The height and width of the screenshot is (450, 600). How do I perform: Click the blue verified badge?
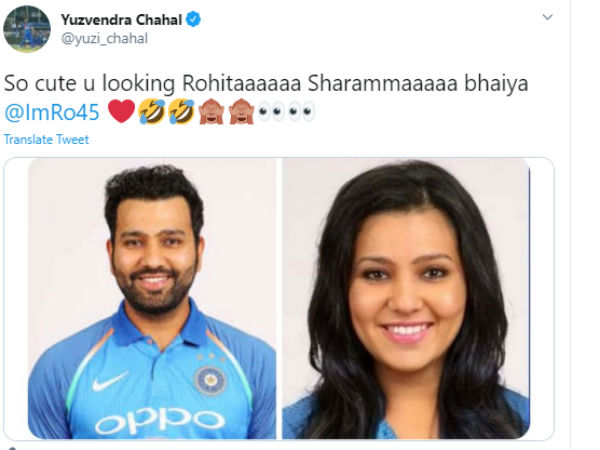193,19
